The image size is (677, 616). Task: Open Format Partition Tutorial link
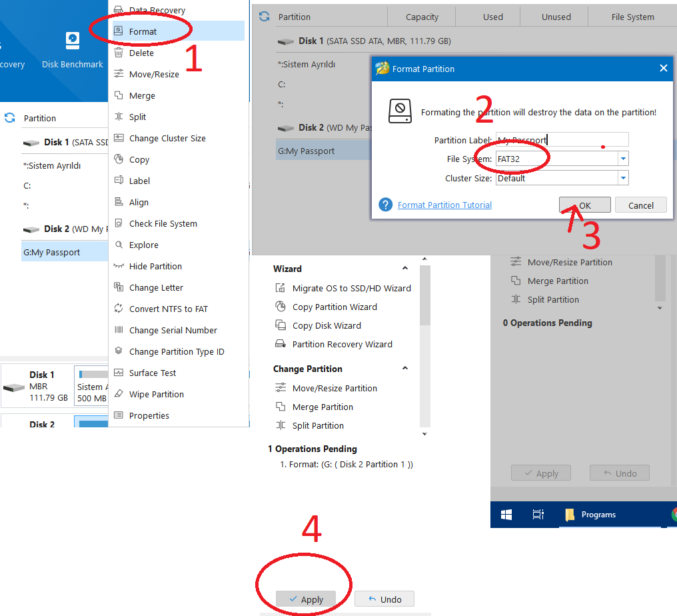[444, 205]
